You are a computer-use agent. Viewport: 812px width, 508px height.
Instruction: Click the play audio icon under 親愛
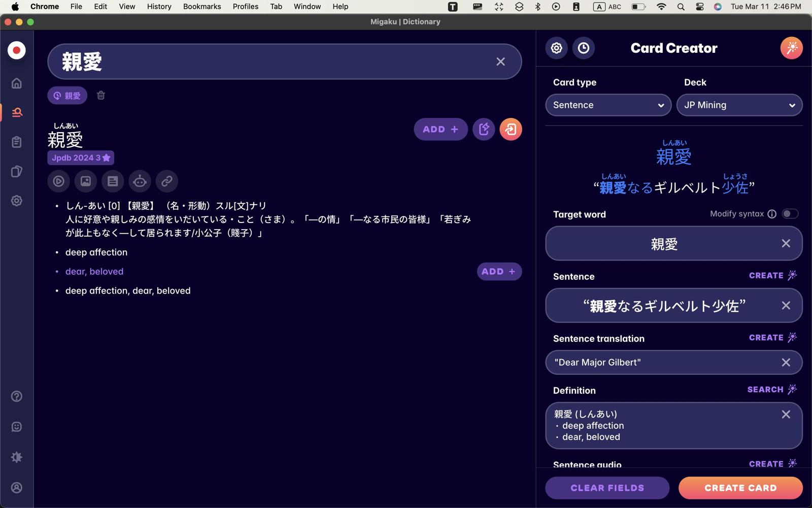click(x=58, y=181)
